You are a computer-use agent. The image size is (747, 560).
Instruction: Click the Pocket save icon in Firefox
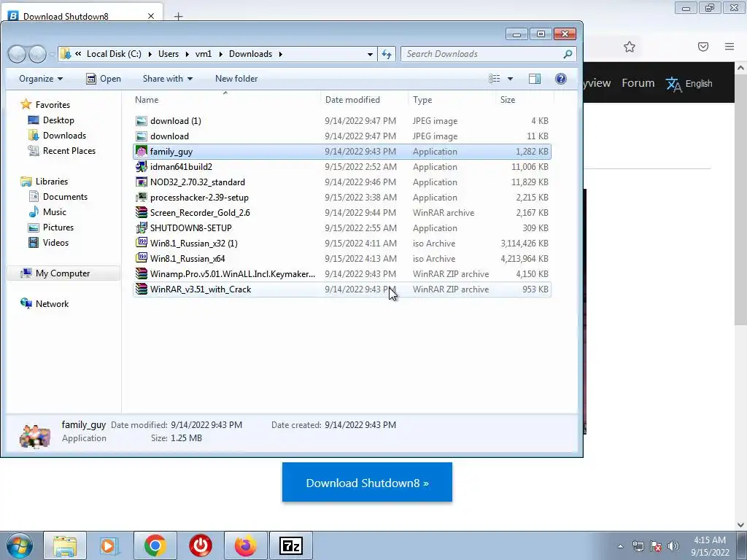point(703,47)
